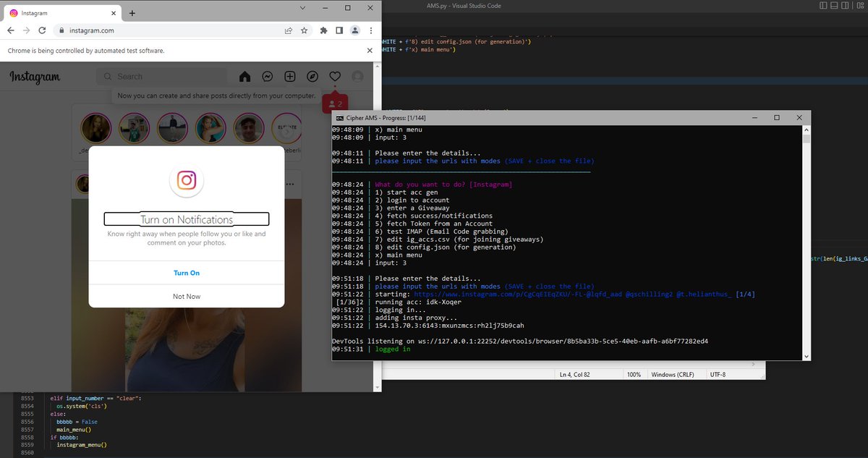Image resolution: width=868 pixels, height=458 pixels.
Task: Click the stories next arrow
Action: coord(287,131)
